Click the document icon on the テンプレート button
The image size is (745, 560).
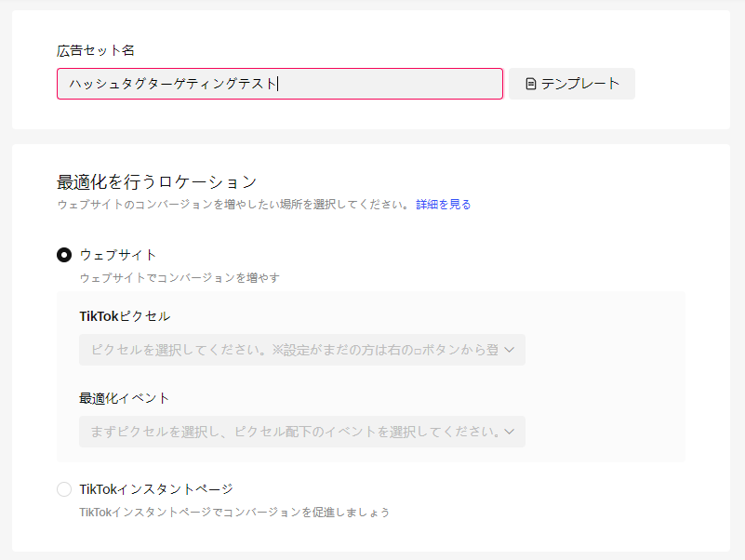click(x=531, y=84)
